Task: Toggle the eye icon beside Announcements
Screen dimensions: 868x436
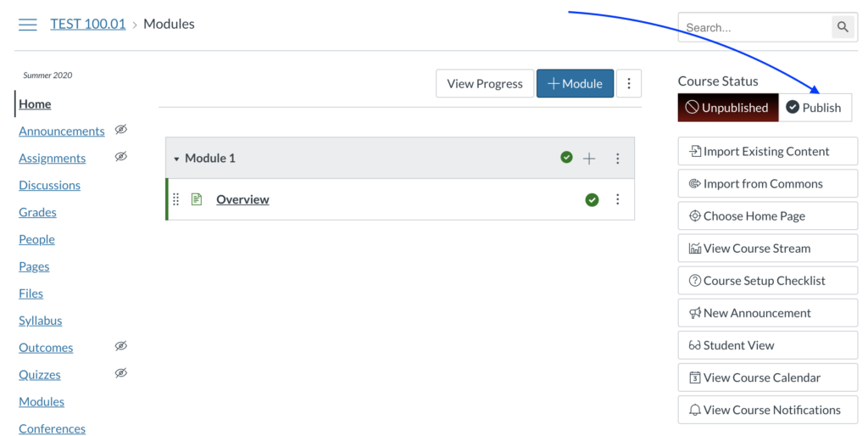Action: pos(121,130)
